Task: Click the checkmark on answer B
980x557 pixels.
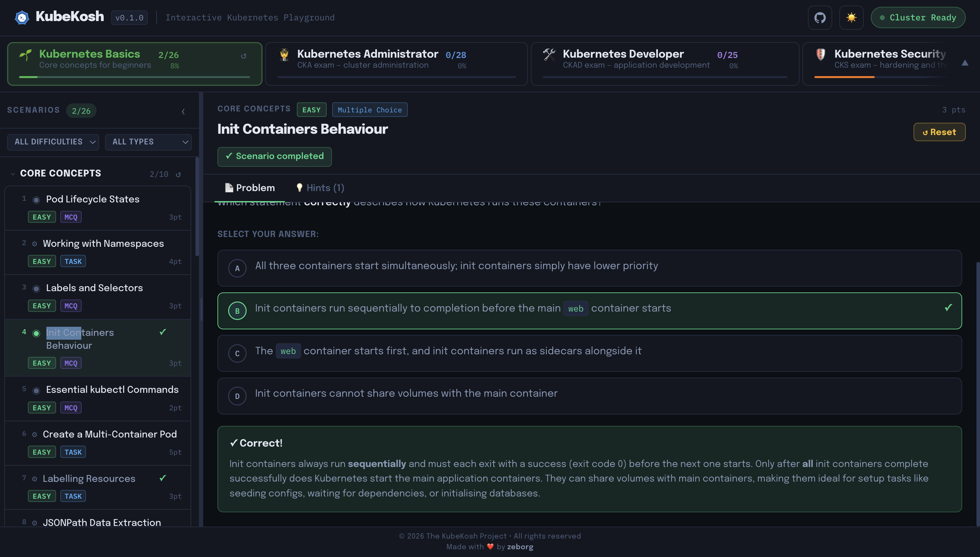Action: point(948,308)
